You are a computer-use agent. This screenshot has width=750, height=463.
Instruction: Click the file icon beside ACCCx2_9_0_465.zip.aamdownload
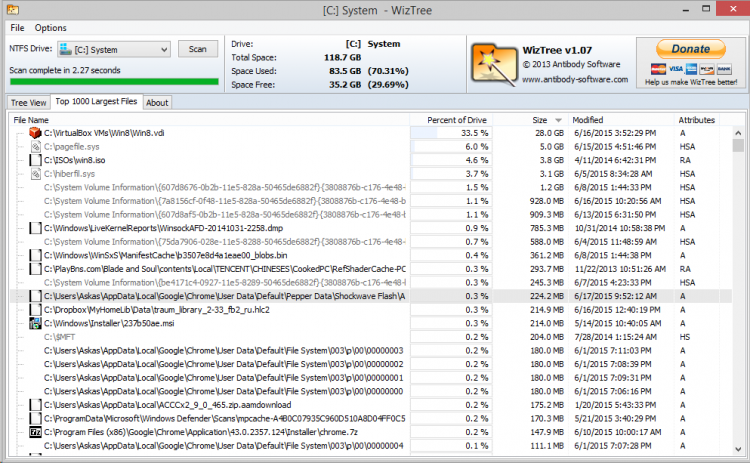coord(35,405)
